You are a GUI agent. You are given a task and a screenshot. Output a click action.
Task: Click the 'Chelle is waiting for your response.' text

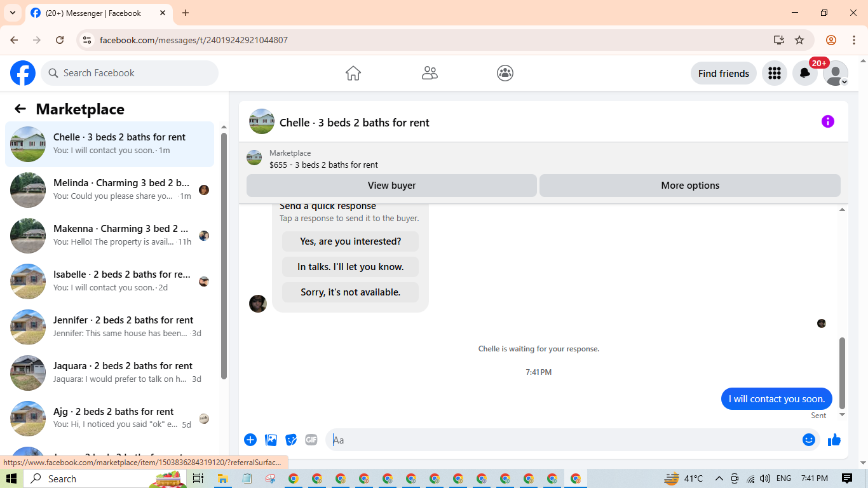pos(539,349)
